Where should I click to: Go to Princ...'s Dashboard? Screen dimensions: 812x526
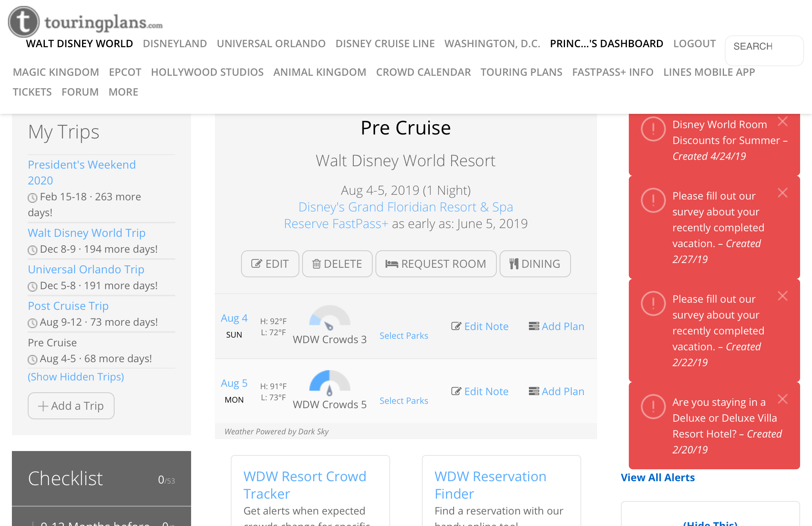point(607,44)
